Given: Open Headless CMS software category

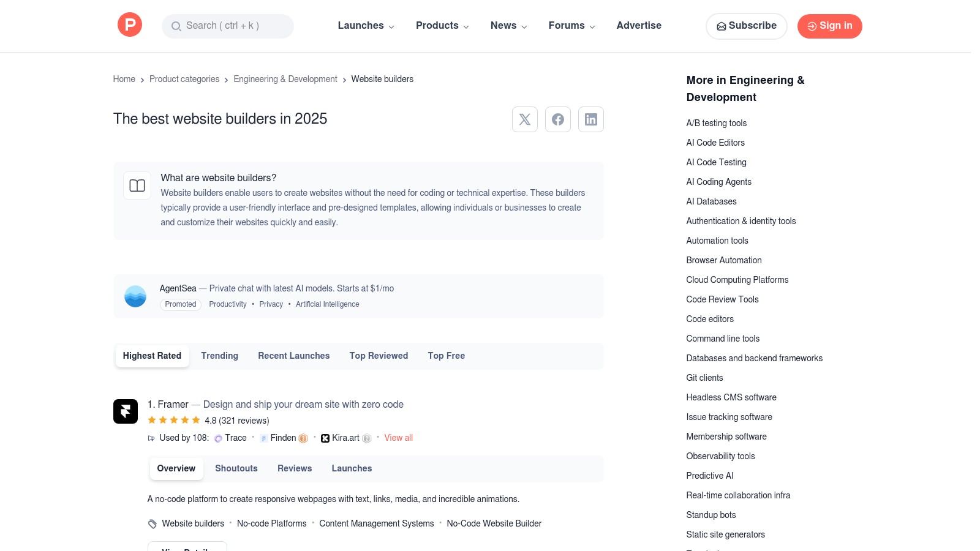Looking at the screenshot, I should (731, 397).
